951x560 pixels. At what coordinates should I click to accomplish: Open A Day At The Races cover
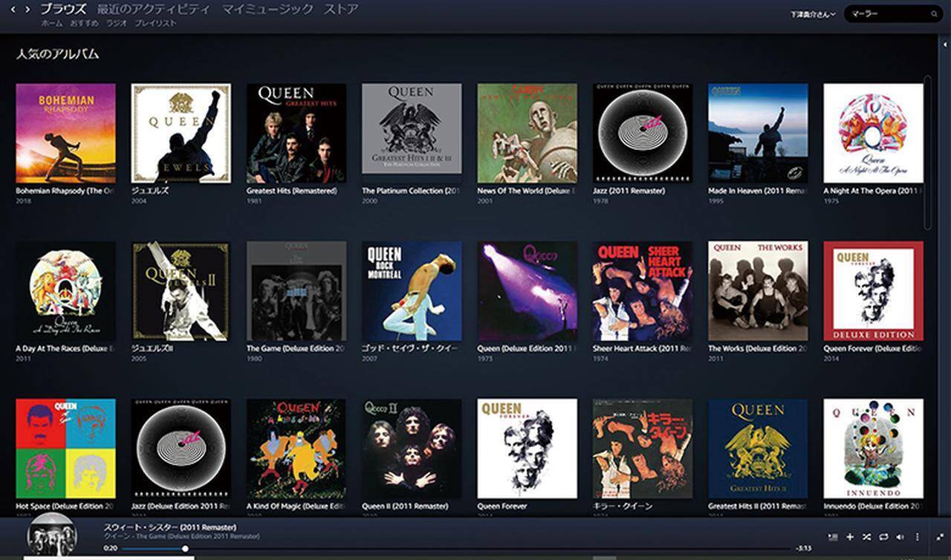[65, 291]
